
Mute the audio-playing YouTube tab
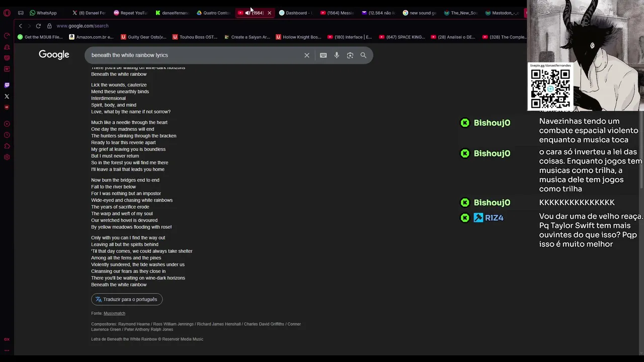248,13
